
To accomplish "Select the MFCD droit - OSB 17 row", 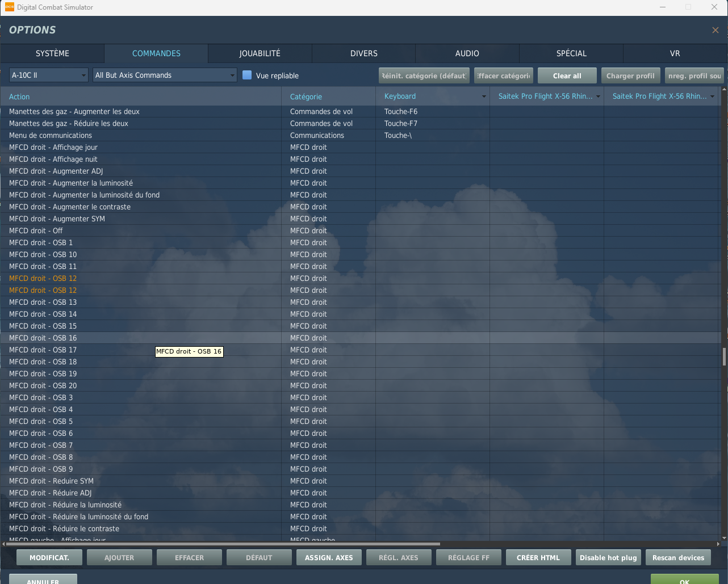I will point(360,350).
